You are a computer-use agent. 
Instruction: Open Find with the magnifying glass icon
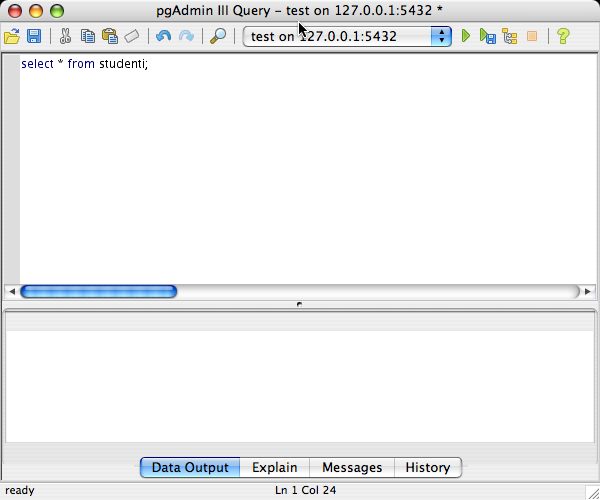(x=217, y=37)
